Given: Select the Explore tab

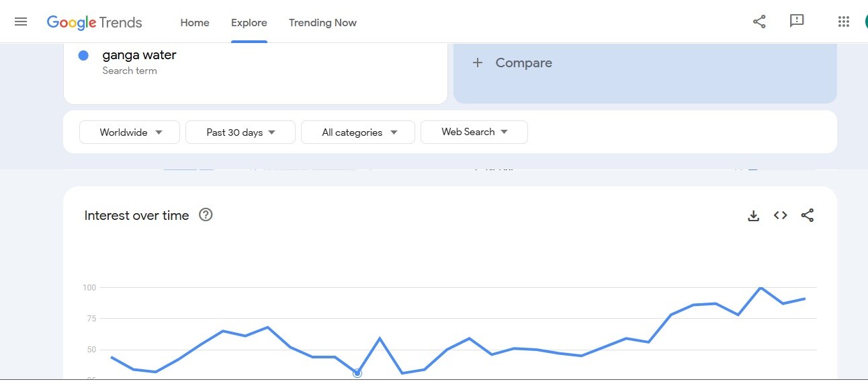Looking at the screenshot, I should pos(249,23).
